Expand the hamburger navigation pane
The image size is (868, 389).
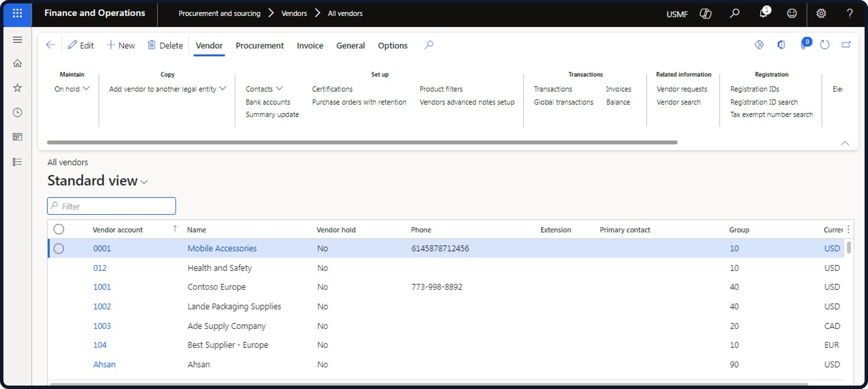17,39
